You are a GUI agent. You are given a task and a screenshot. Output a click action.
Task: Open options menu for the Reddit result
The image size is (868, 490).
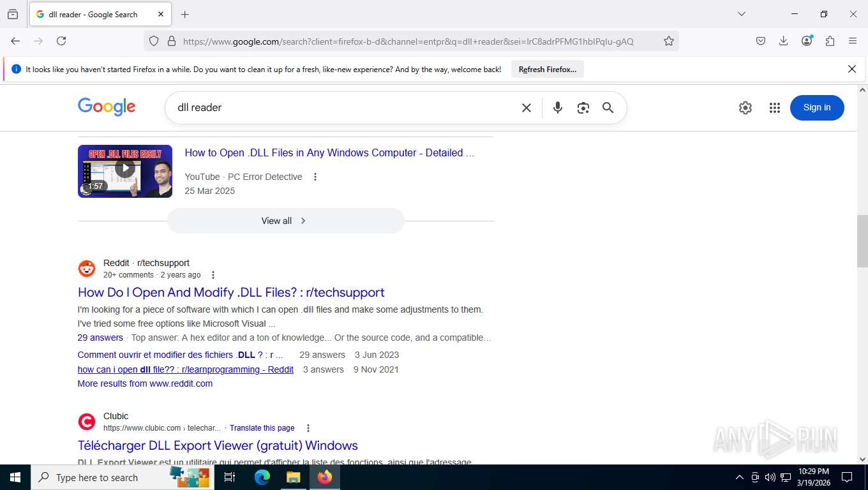(213, 275)
